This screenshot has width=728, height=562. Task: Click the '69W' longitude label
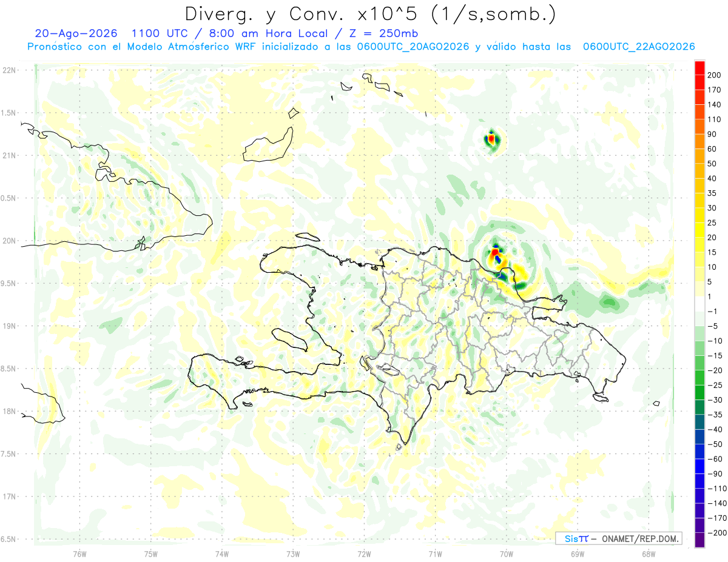pyautogui.click(x=578, y=555)
